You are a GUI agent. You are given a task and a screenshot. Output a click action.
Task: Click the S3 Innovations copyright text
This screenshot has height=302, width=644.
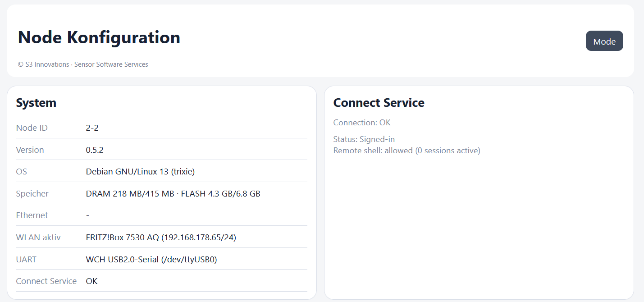(x=83, y=64)
